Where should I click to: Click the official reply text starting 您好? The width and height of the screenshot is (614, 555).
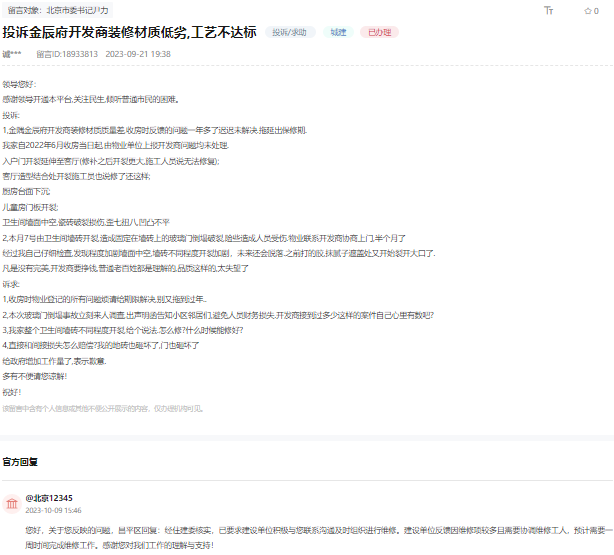pos(300,528)
